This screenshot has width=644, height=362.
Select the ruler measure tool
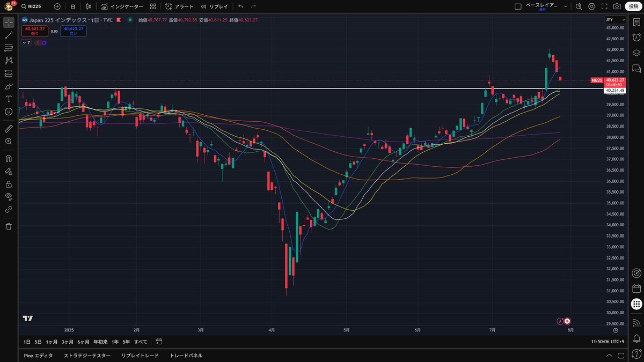(9, 129)
